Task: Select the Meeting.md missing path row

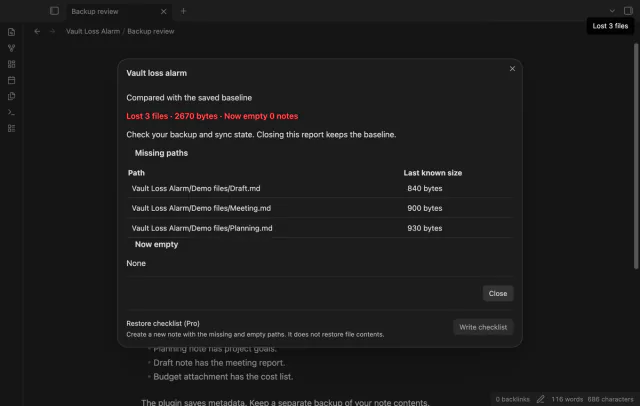Action: click(320, 208)
